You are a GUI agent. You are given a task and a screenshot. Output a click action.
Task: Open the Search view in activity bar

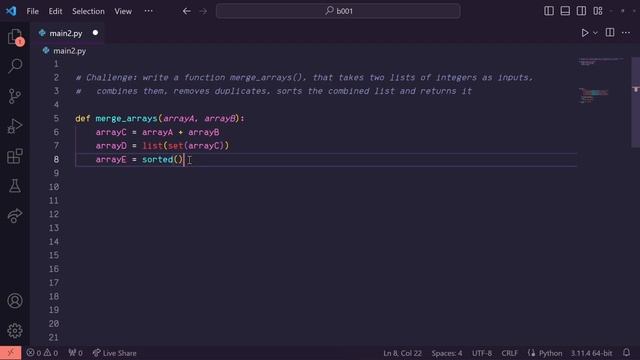click(x=15, y=66)
